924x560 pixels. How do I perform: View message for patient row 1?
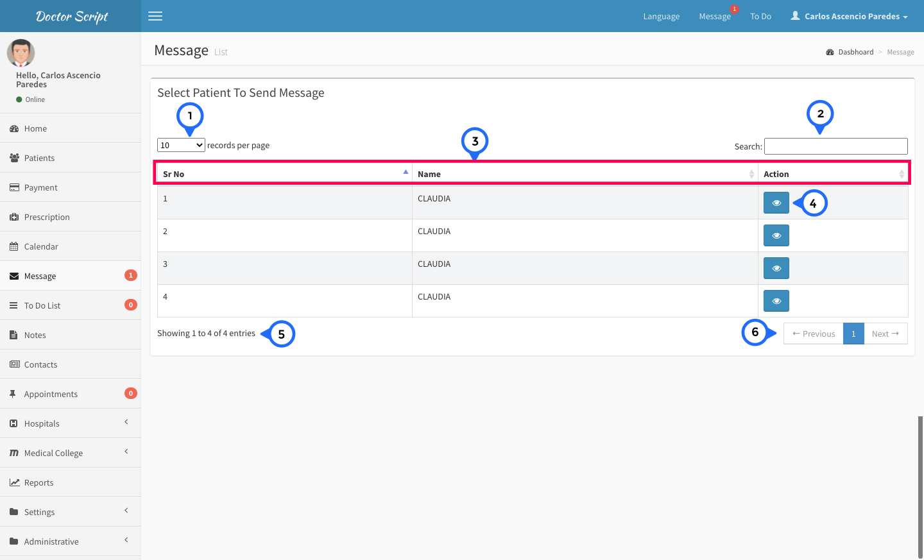coord(776,203)
